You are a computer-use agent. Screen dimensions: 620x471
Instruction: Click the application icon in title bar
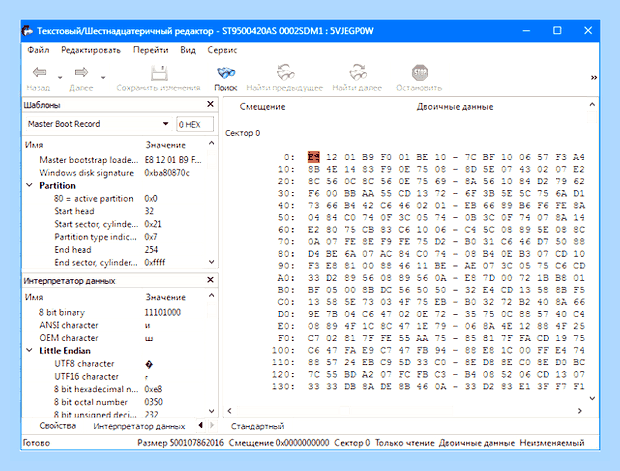[27, 31]
